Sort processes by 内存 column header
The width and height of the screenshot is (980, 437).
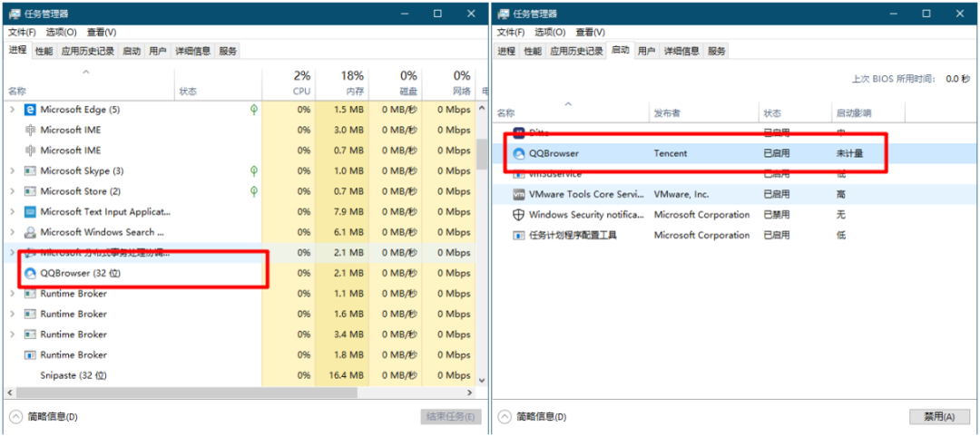342,83
